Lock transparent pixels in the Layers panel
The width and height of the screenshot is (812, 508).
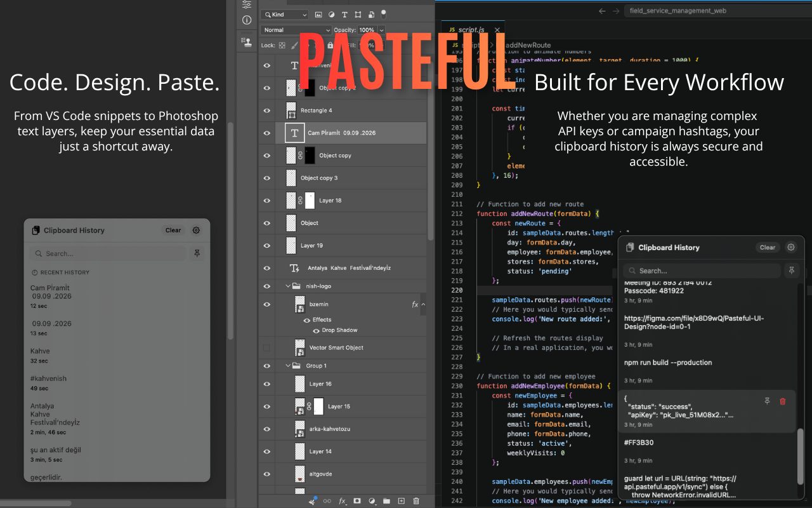(x=282, y=46)
